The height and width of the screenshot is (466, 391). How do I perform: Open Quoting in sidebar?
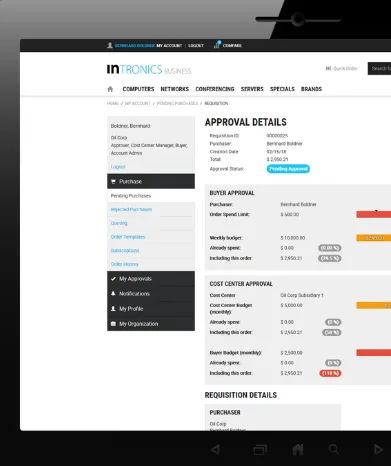tap(119, 223)
